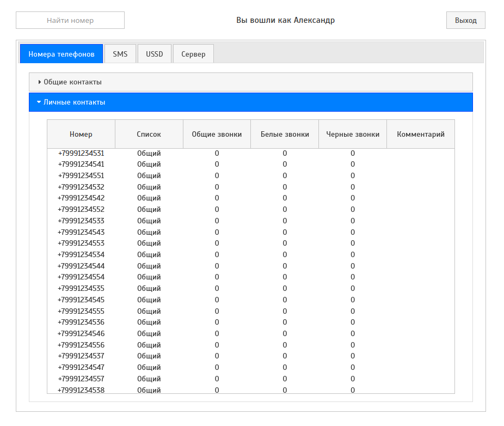Click the Комментарий column header
This screenshot has width=504, height=426.
(421, 134)
